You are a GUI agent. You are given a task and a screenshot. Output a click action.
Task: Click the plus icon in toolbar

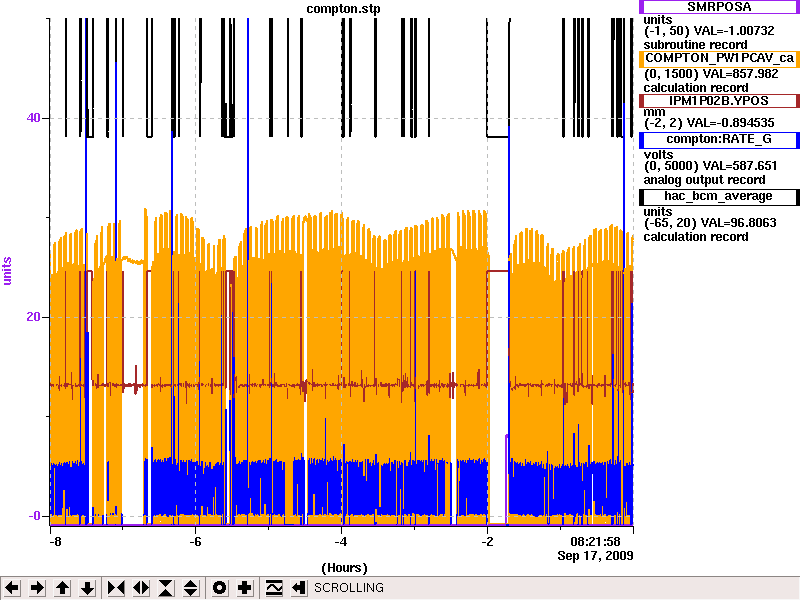244,588
